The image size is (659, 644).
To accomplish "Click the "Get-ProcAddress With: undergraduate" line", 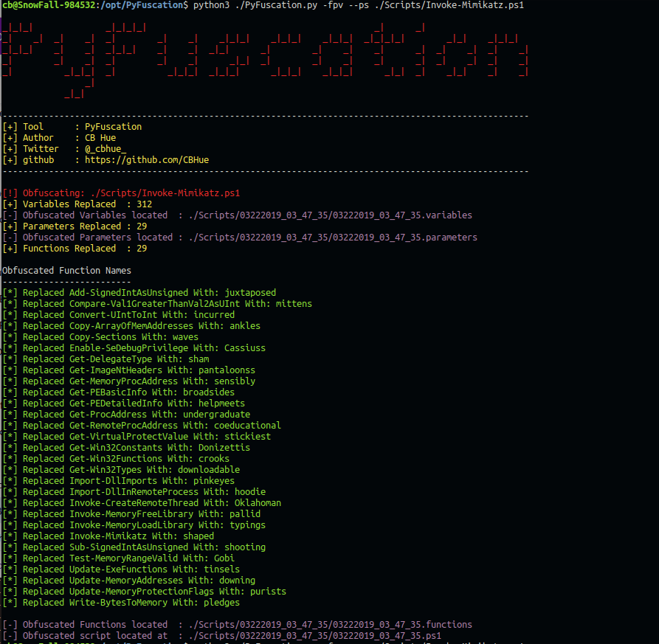I will coord(126,414).
